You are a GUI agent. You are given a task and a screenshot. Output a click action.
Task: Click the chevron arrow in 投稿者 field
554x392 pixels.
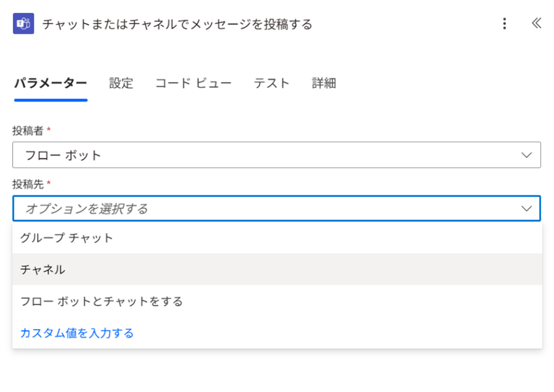click(526, 155)
